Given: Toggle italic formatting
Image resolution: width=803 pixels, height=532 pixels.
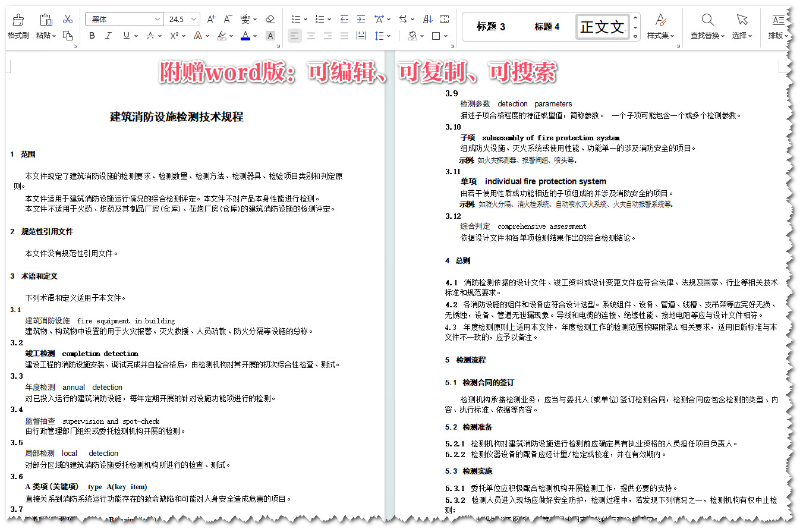Looking at the screenshot, I should (x=108, y=36).
